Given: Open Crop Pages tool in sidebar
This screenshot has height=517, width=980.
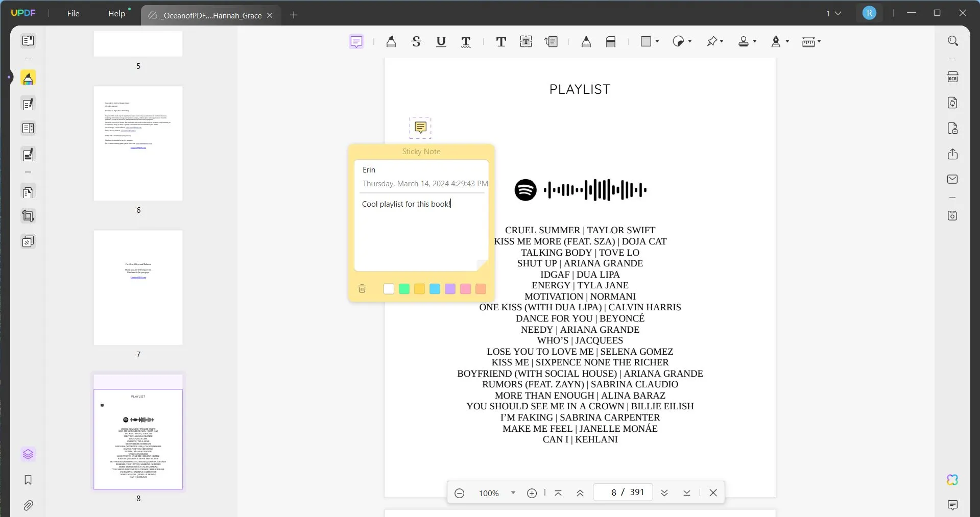Looking at the screenshot, I should pyautogui.click(x=28, y=216).
